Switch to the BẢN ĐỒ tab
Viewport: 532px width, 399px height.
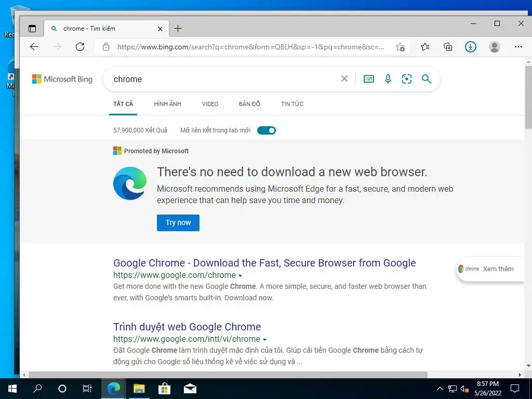pyautogui.click(x=249, y=104)
